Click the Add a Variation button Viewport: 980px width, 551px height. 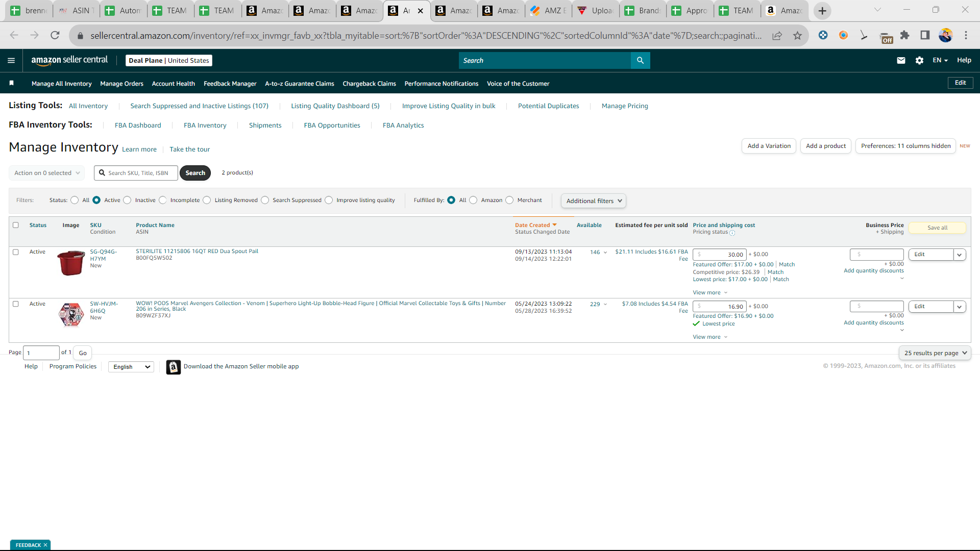[x=769, y=146]
